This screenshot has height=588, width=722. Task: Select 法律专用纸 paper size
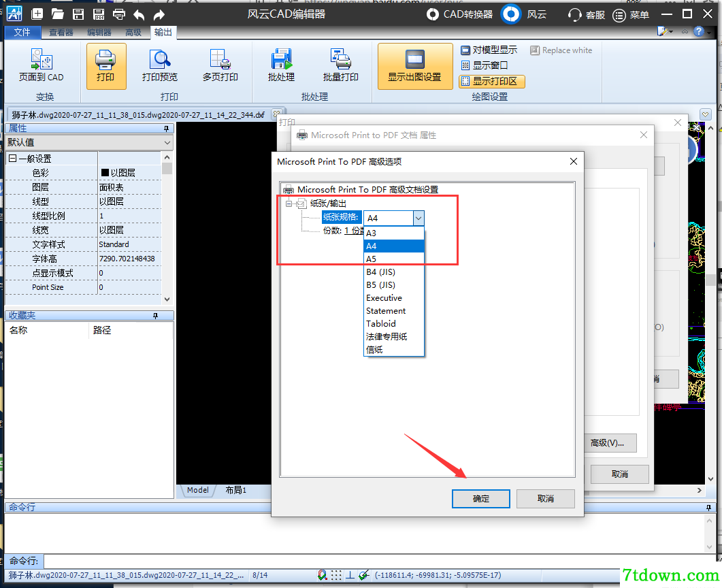coord(394,337)
